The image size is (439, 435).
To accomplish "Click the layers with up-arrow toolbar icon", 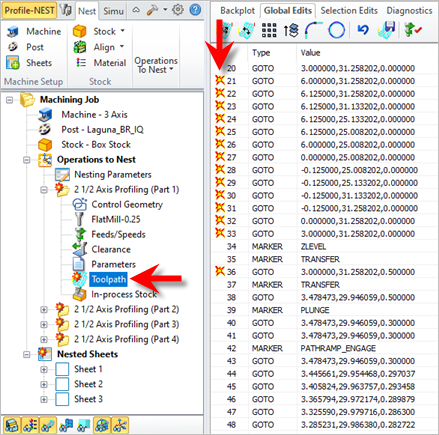I will 291,30.
